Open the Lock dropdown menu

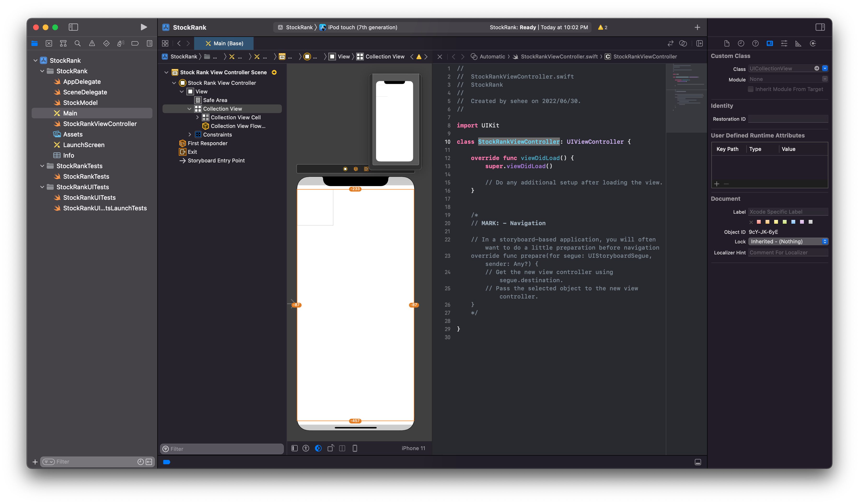788,242
